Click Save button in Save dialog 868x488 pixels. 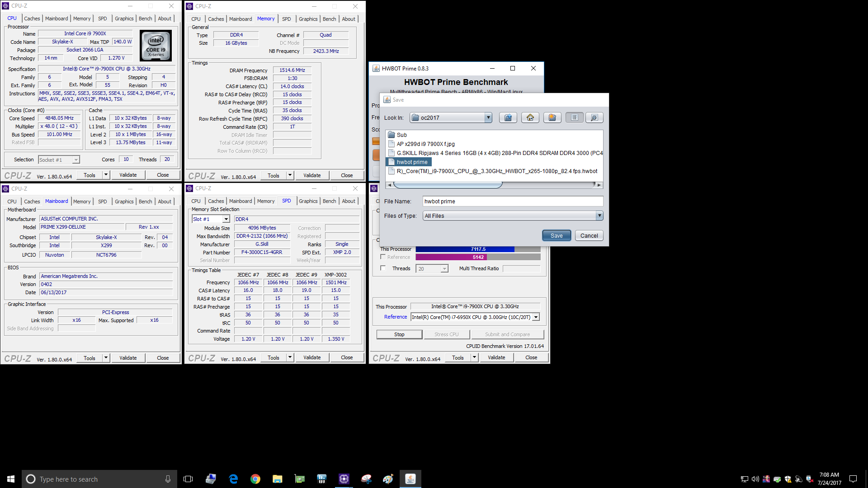click(557, 235)
